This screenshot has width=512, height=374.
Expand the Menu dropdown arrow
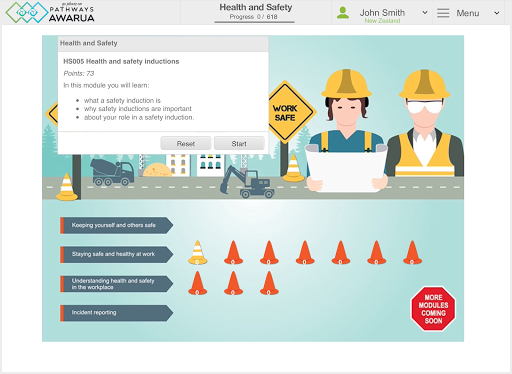[497, 13]
